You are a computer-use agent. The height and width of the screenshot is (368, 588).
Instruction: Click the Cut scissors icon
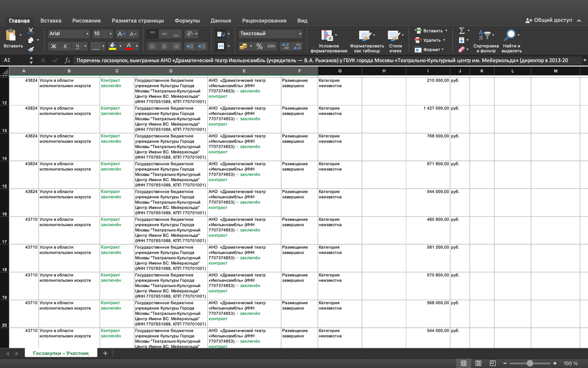[31, 31]
